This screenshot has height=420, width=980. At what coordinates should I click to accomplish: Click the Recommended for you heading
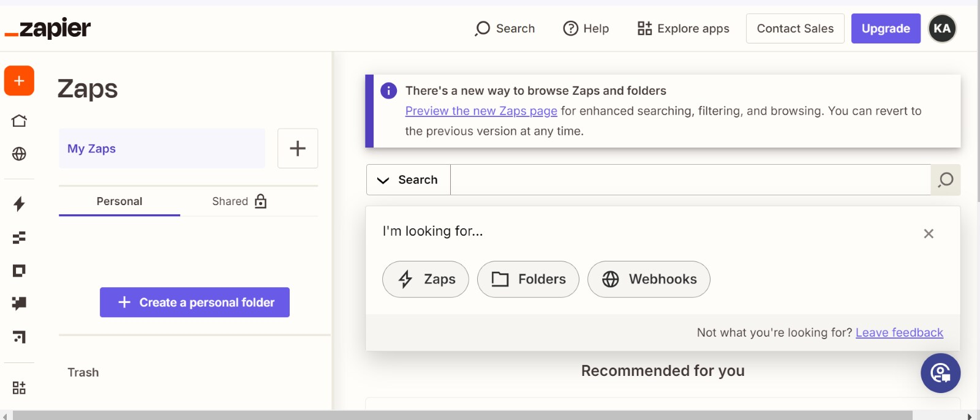click(663, 370)
